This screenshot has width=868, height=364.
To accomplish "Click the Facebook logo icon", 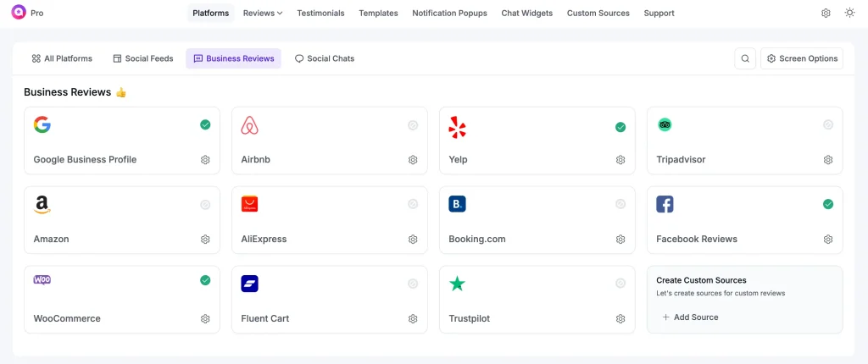I will click(665, 204).
